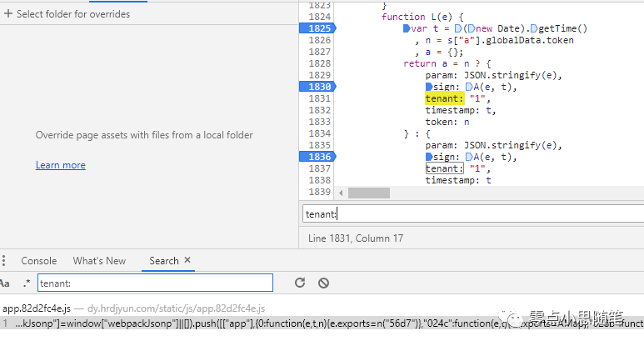The width and height of the screenshot is (644, 346).
Task: Click inline breakpoint marker before A(e, t) on line 1836
Action: tap(469, 157)
